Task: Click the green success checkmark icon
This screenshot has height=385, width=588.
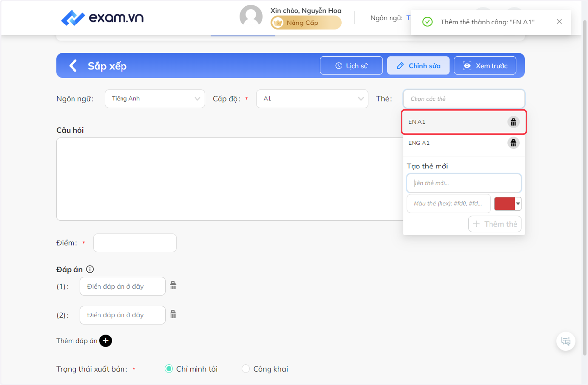Action: (427, 22)
